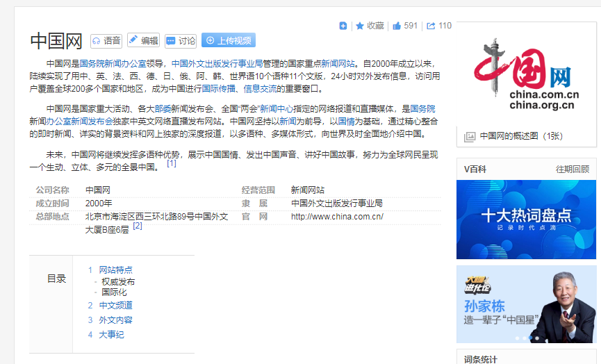Open the 孙家栋 造一辈子中国星 banner
601x364 pixels.
point(526,304)
